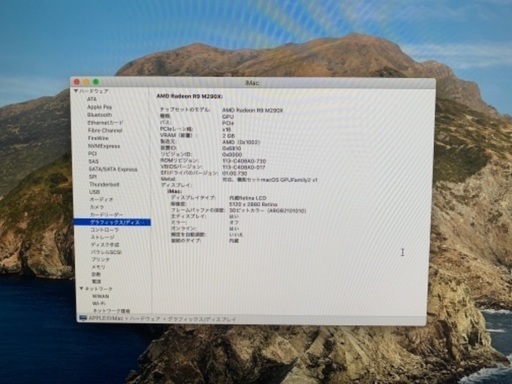Click the computer icon in path bar
Image resolution: width=512 pixels, height=384 pixels.
click(x=83, y=318)
